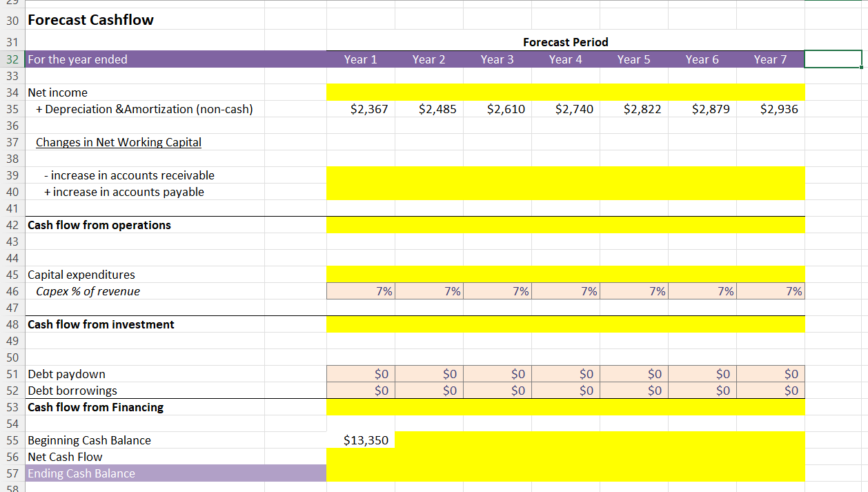Click the Year 7 column header cell
Screen dimensions: 868x492
770,59
